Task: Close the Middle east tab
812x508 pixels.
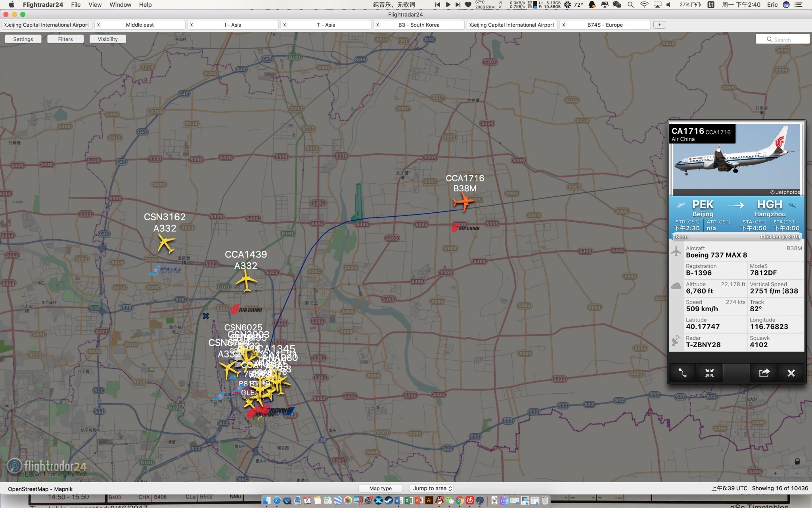Action: pyautogui.click(x=99, y=25)
